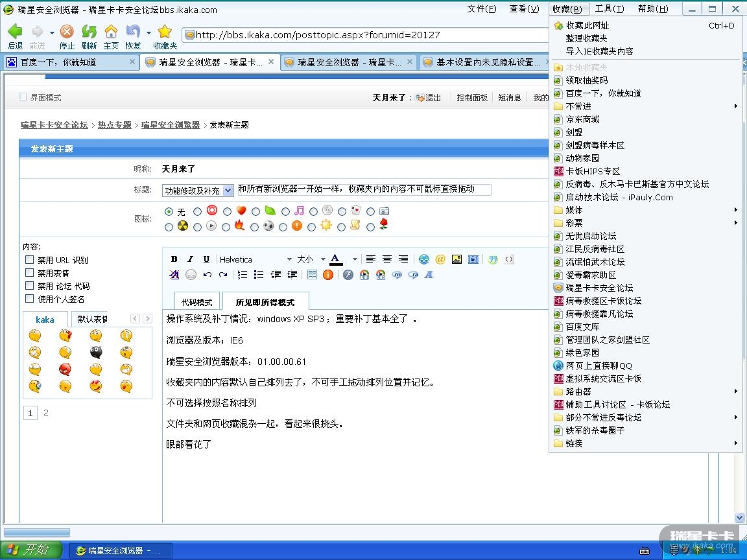Viewport: 747px width, 560px height.
Task: Align text left in the editor
Action: pyautogui.click(x=371, y=259)
